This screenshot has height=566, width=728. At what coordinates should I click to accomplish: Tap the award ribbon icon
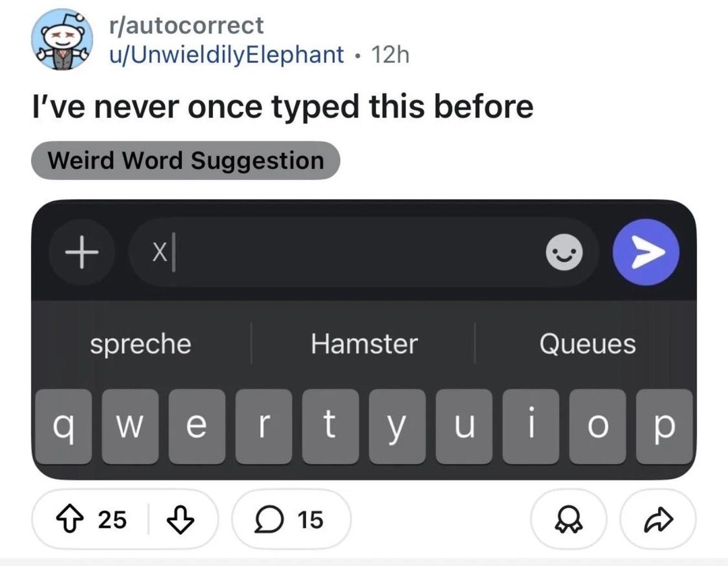click(570, 519)
